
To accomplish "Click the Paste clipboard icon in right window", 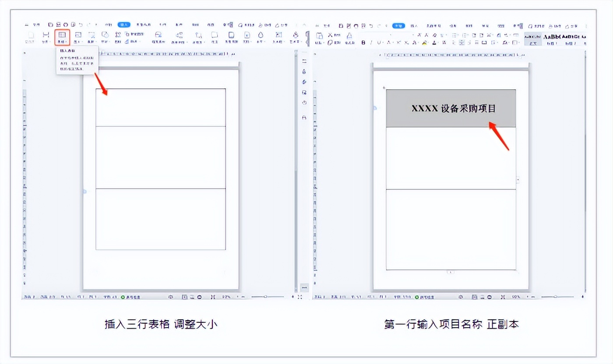I will (x=320, y=36).
